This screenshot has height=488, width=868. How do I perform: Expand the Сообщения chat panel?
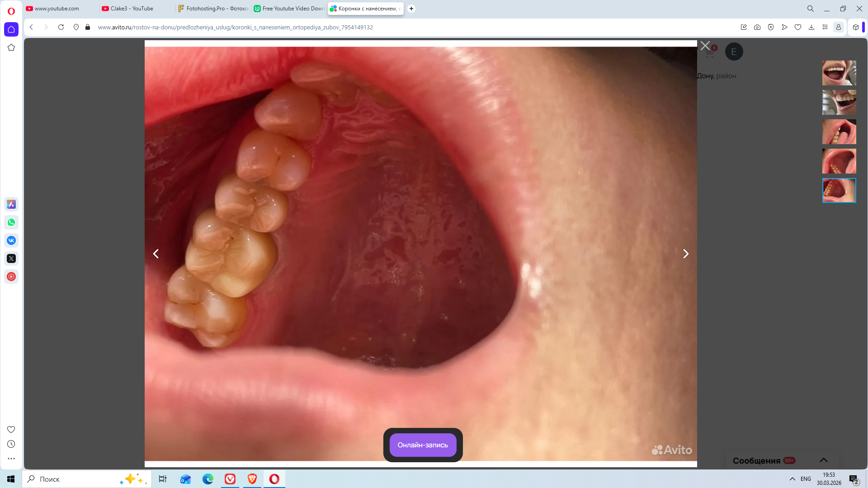tap(823, 460)
